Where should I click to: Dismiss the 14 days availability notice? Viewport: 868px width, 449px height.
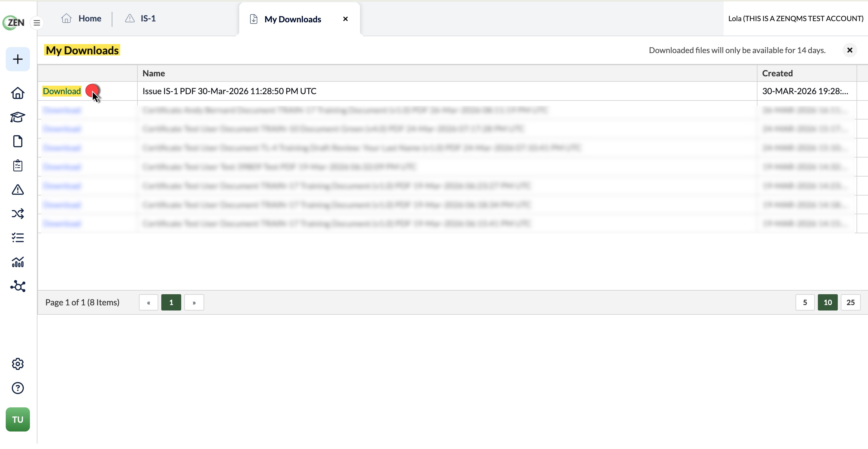click(850, 50)
